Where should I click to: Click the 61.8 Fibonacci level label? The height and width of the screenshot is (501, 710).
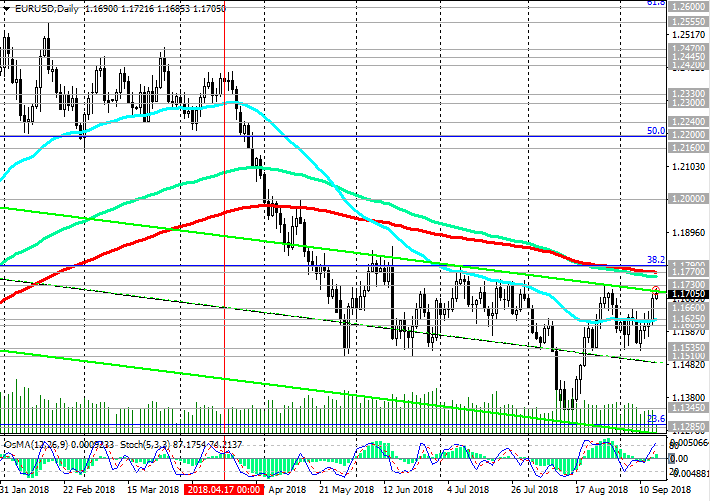point(654,4)
